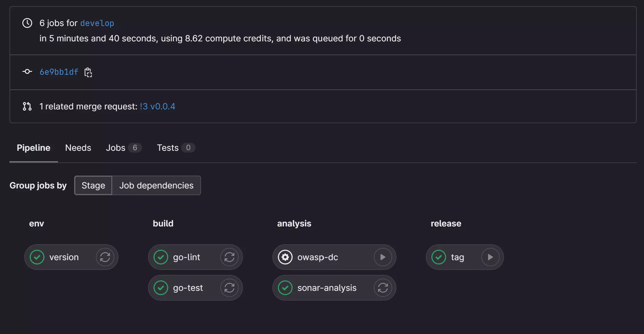Open commit 6e9bb1df link
644x334 pixels.
point(59,72)
